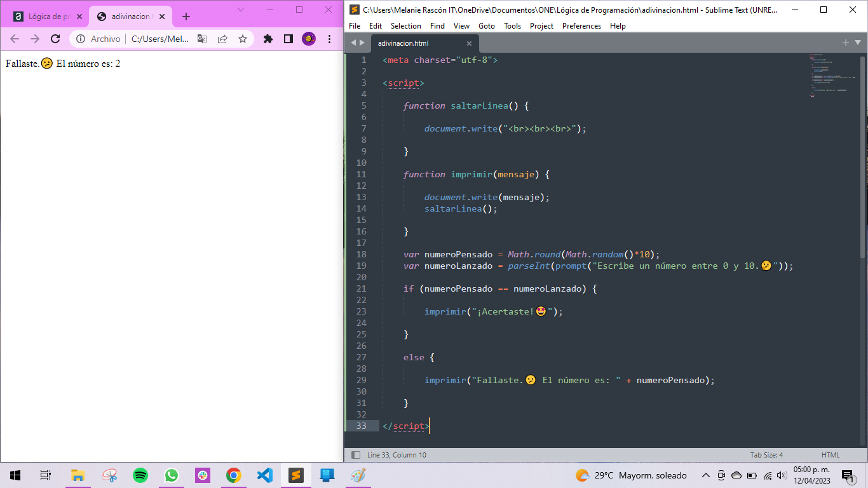Open the Project menu
The width and height of the screenshot is (868, 488).
pyautogui.click(x=541, y=26)
